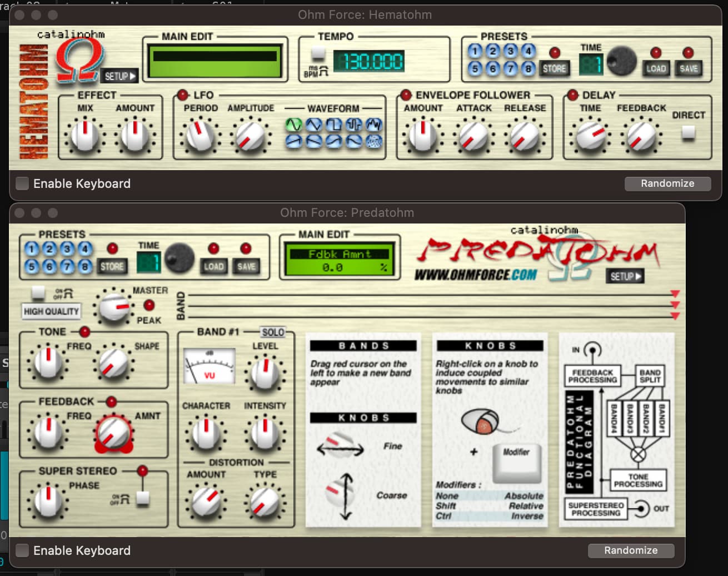Image resolution: width=728 pixels, height=576 pixels.
Task: Toggle the High Quality switch in Predatohm
Action: tap(38, 292)
